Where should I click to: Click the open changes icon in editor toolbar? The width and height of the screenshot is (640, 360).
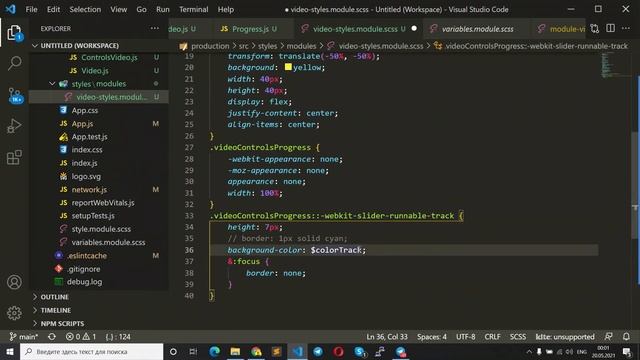tap(595, 29)
